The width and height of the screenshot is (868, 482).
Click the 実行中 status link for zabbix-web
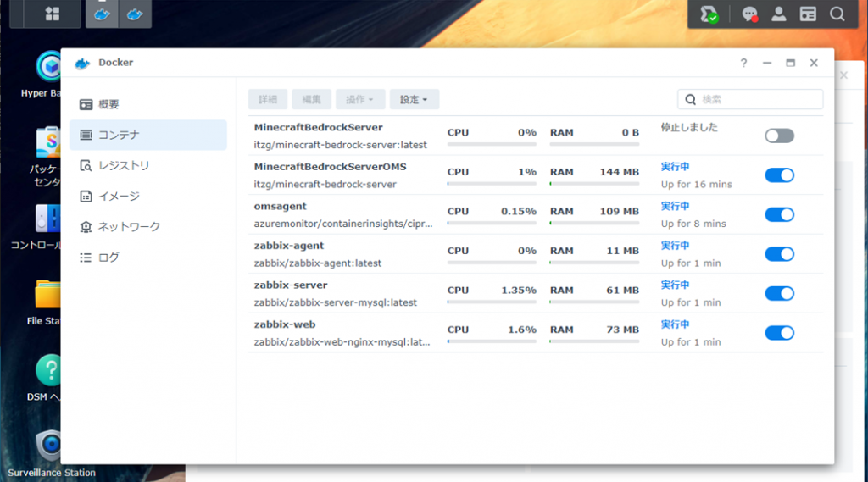pos(675,324)
